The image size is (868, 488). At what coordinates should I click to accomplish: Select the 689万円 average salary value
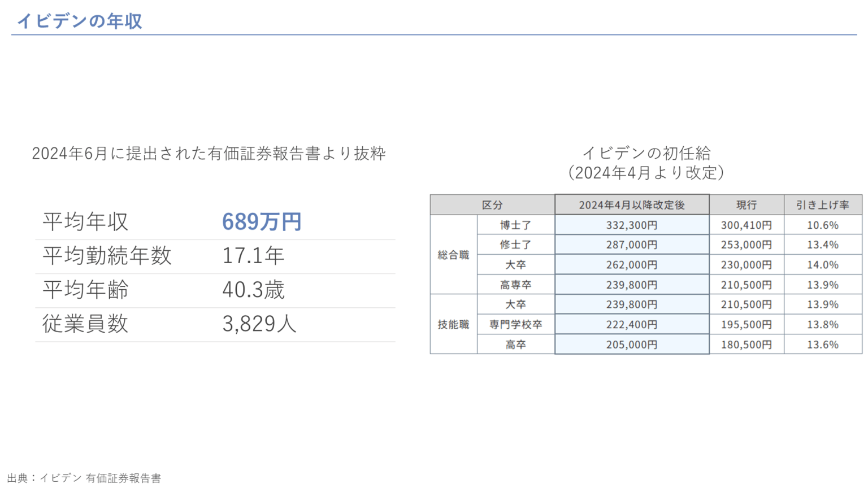point(262,221)
